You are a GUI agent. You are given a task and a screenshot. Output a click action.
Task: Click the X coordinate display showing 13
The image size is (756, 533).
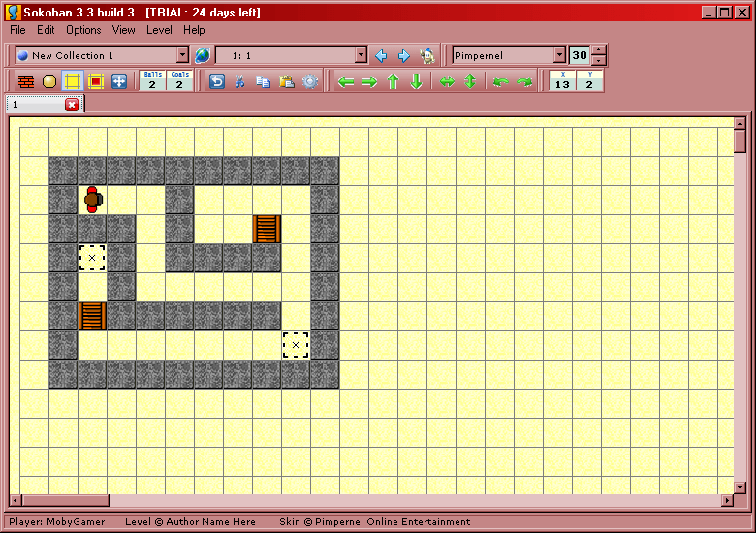pyautogui.click(x=562, y=81)
